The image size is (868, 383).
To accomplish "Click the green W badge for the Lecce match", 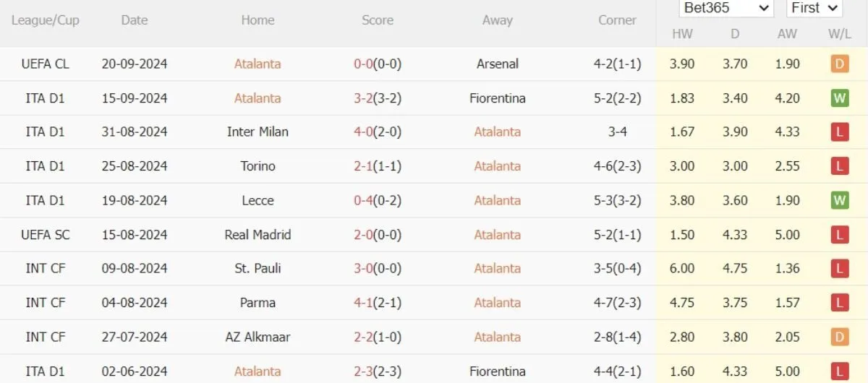I will click(839, 200).
